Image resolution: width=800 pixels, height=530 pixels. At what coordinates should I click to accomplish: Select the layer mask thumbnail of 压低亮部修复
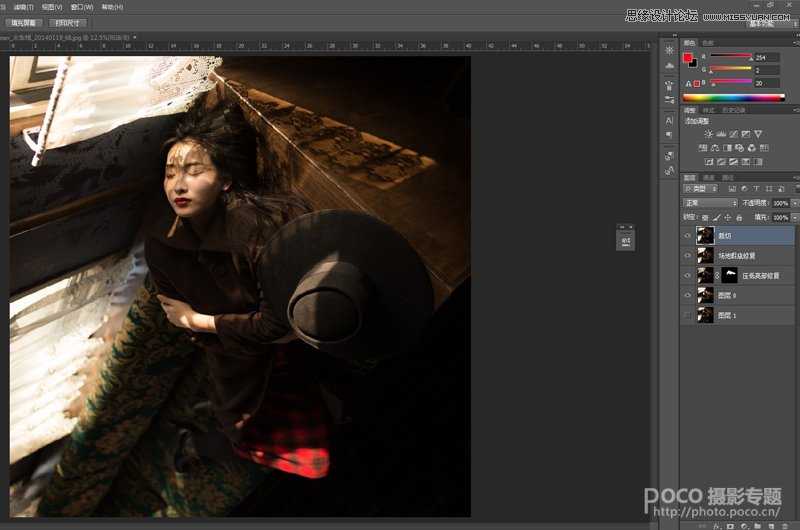729,275
